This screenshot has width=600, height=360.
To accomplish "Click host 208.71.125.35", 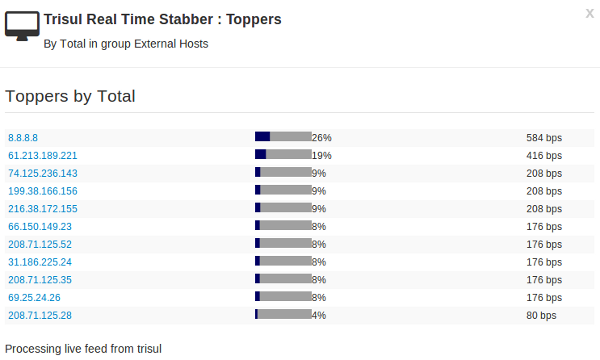I will pyautogui.click(x=40, y=280).
